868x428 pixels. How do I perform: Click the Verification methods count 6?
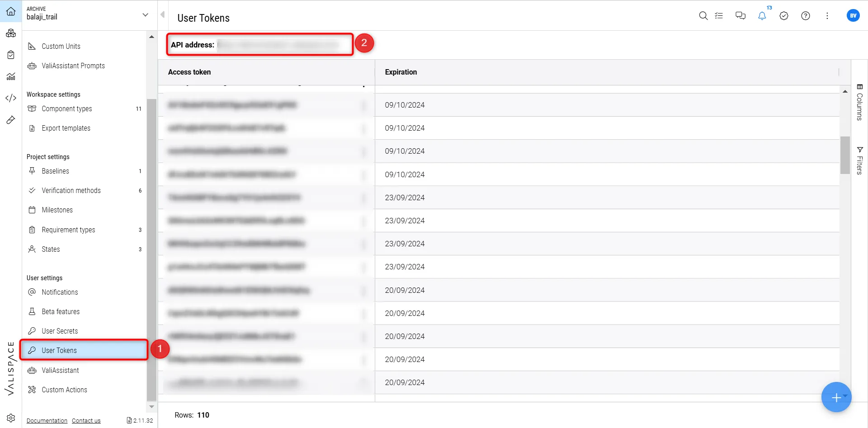[140, 191]
